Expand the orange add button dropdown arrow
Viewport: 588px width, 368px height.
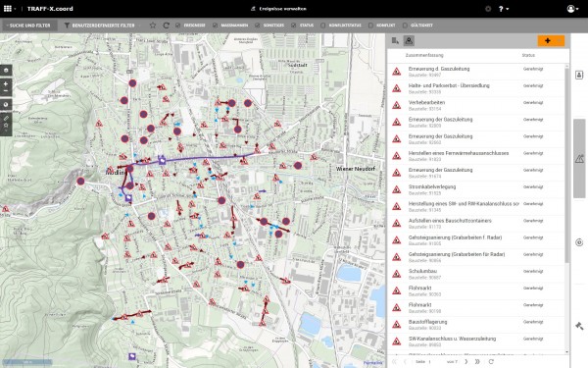[560, 40]
